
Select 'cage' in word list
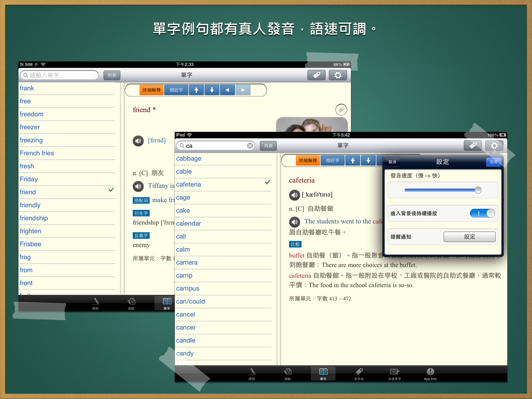click(223, 198)
